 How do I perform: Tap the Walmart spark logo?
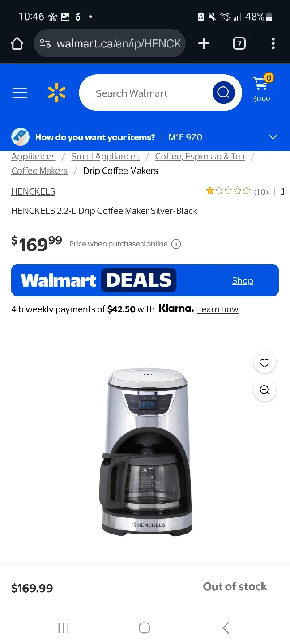pos(57,93)
